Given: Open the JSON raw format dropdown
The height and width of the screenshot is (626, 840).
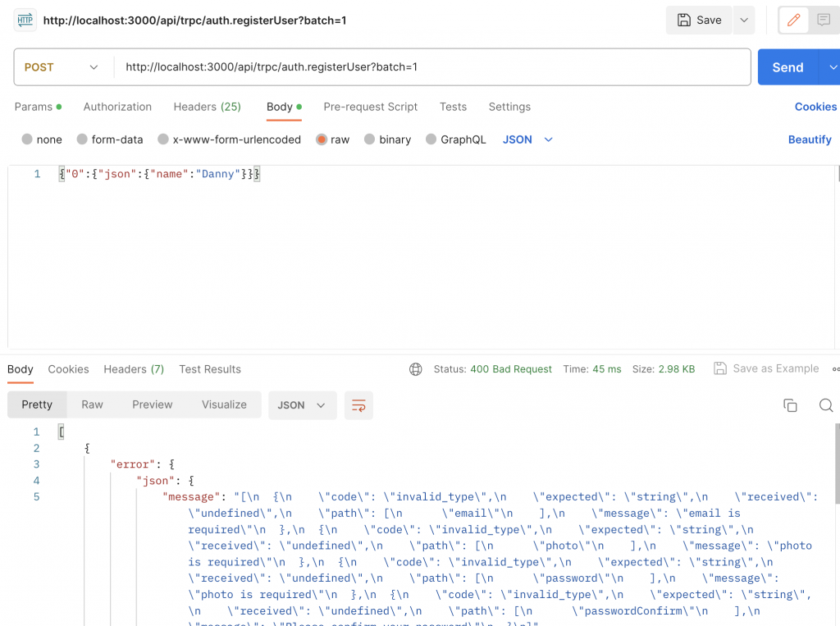Looking at the screenshot, I should pos(527,139).
